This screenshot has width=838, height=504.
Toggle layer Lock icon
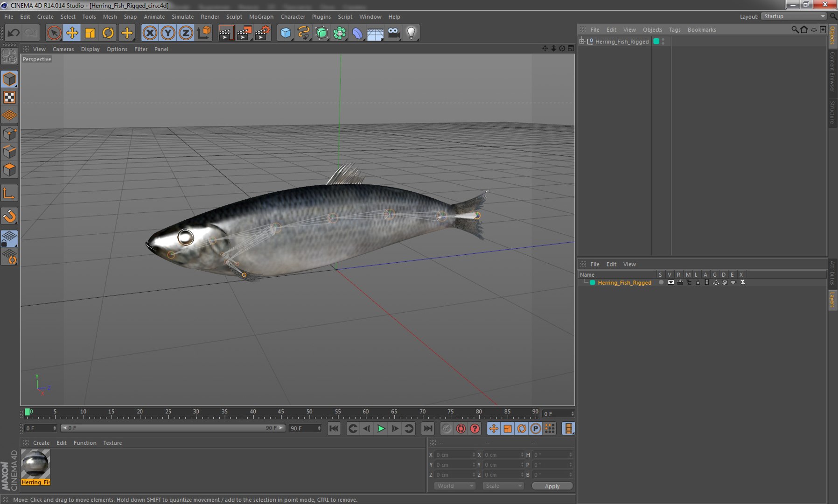coord(698,282)
